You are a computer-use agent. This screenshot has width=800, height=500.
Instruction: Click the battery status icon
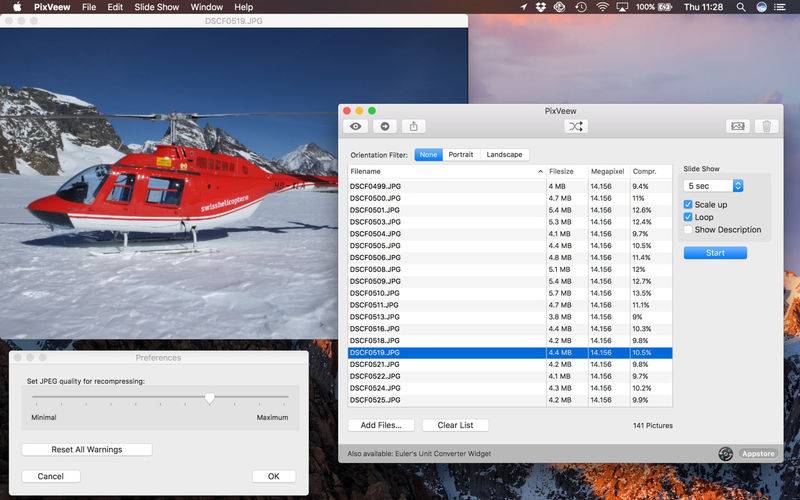(x=665, y=7)
